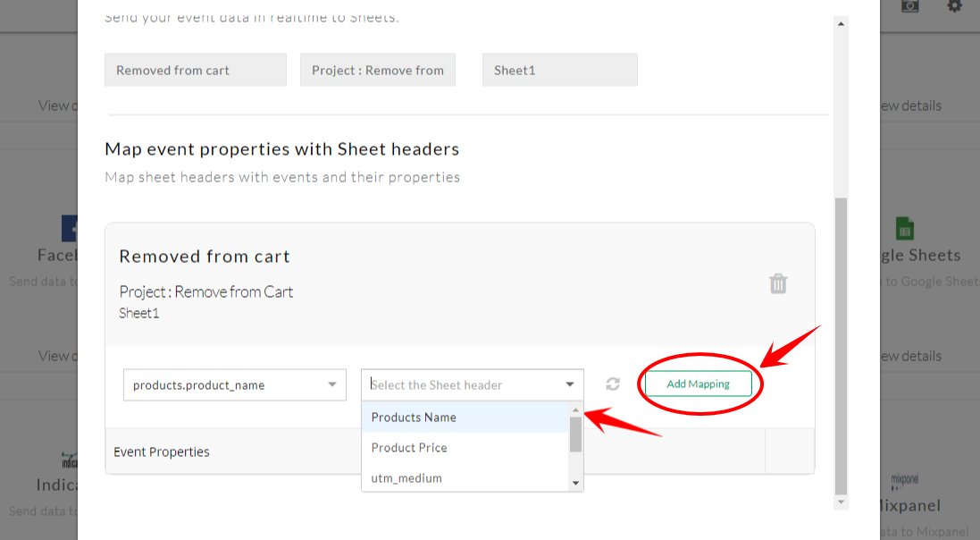This screenshot has height=540, width=980.
Task: Click the refresh sheet headers icon
Action: 613,384
